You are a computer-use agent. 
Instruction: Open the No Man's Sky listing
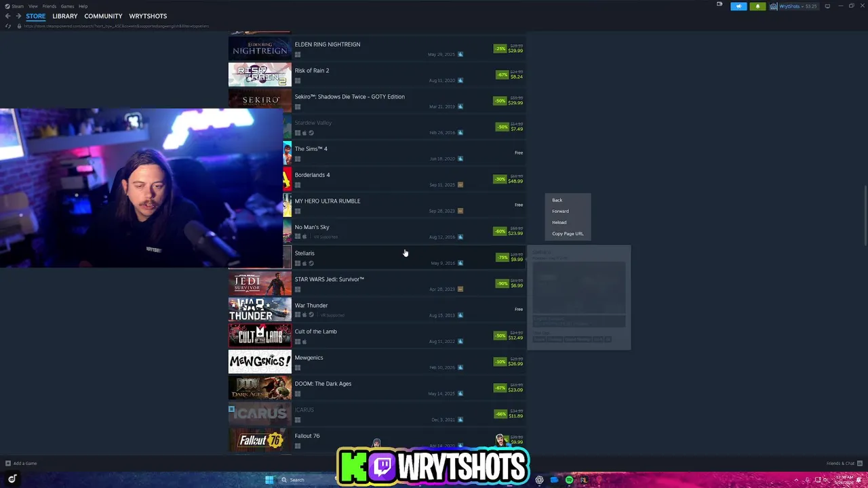[x=404, y=232]
